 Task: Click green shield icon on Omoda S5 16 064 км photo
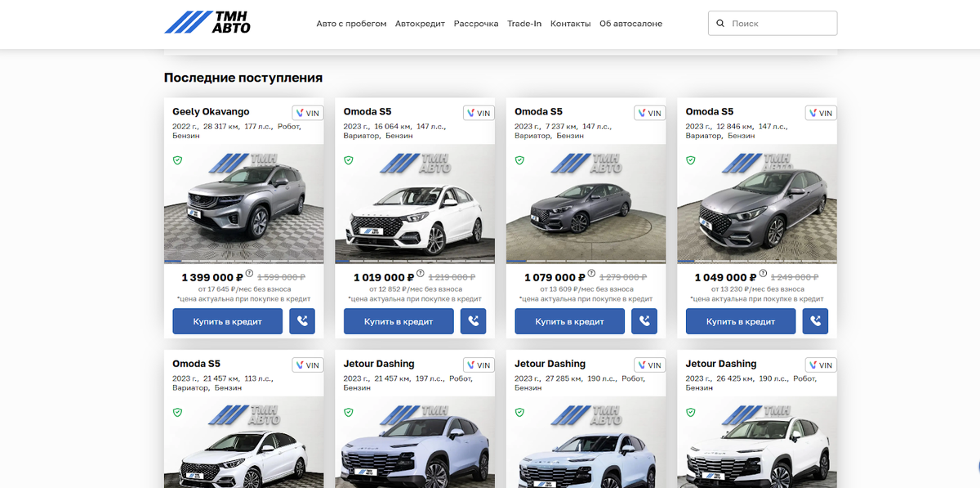tap(348, 160)
